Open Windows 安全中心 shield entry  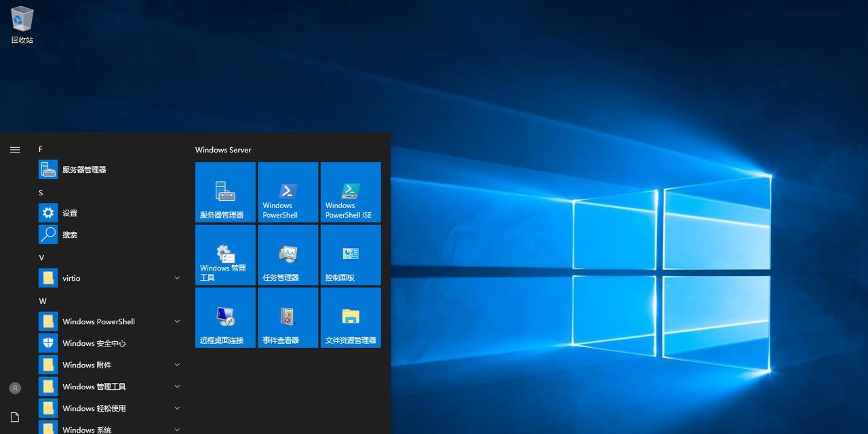click(x=109, y=343)
